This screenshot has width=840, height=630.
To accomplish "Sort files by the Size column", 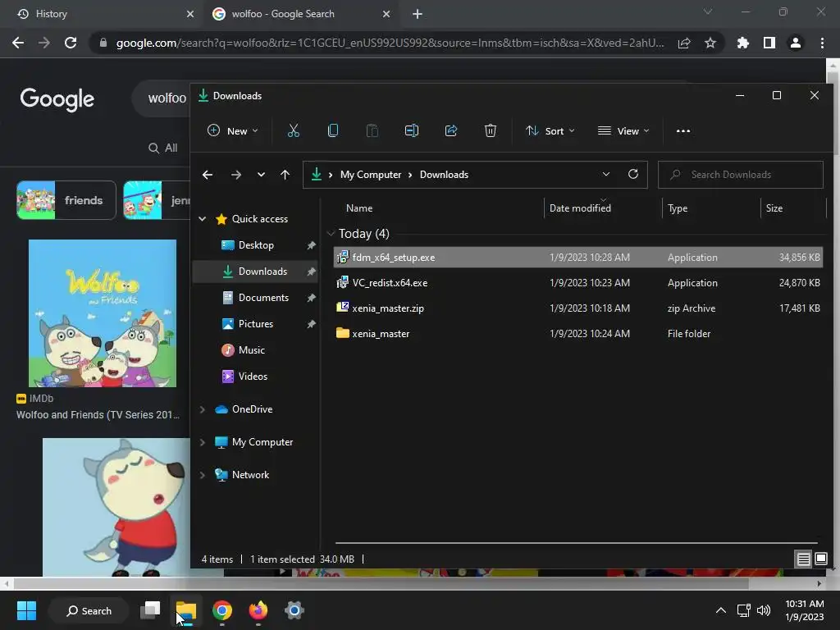I will (x=774, y=208).
